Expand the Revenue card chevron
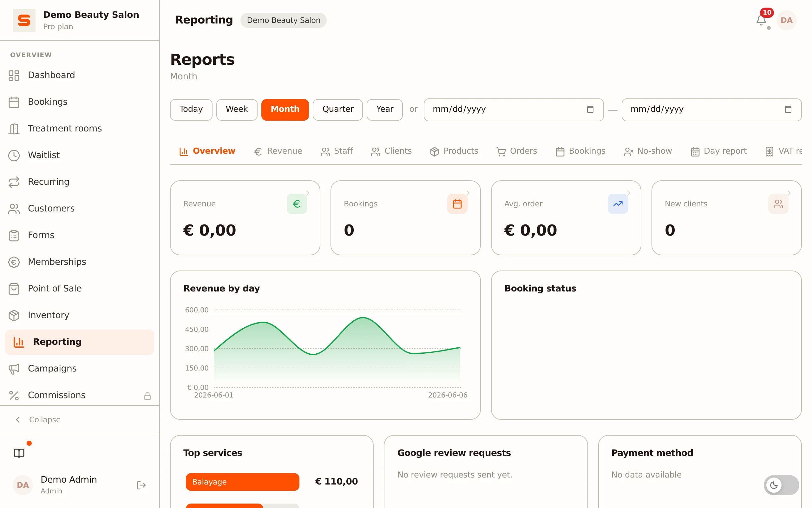Screen dimensions: 812x508 [x=308, y=193]
